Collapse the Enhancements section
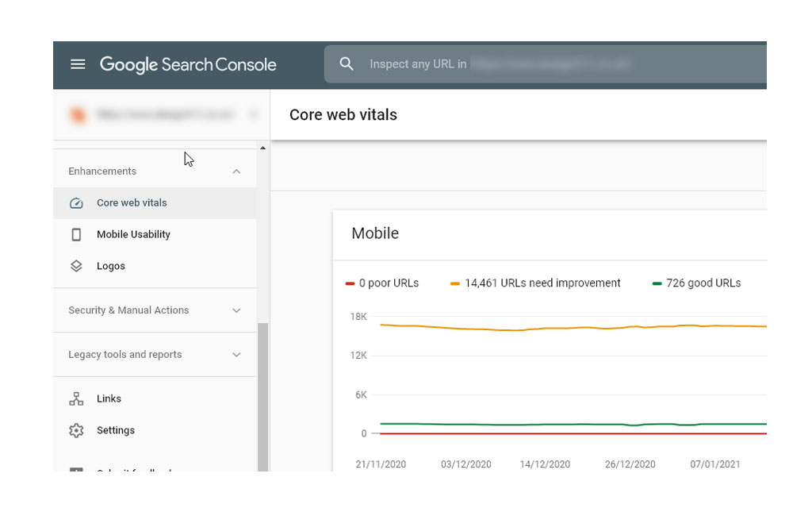The height and width of the screenshot is (508, 812). [236, 171]
